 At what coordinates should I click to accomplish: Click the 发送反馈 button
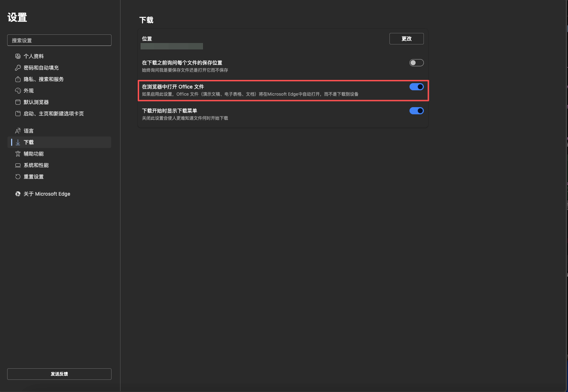pyautogui.click(x=59, y=374)
